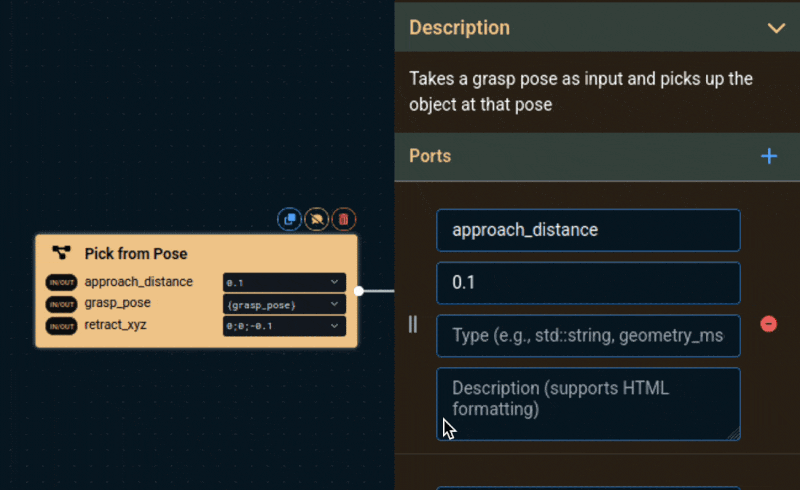The image size is (800, 490).
Task: Open the {grasp_pose} value dropdown
Action: (284, 305)
